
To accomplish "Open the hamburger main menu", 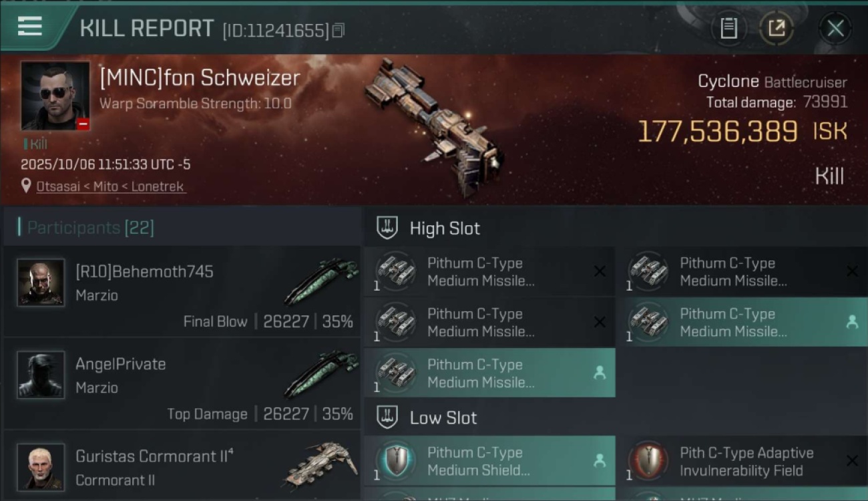I will (30, 27).
